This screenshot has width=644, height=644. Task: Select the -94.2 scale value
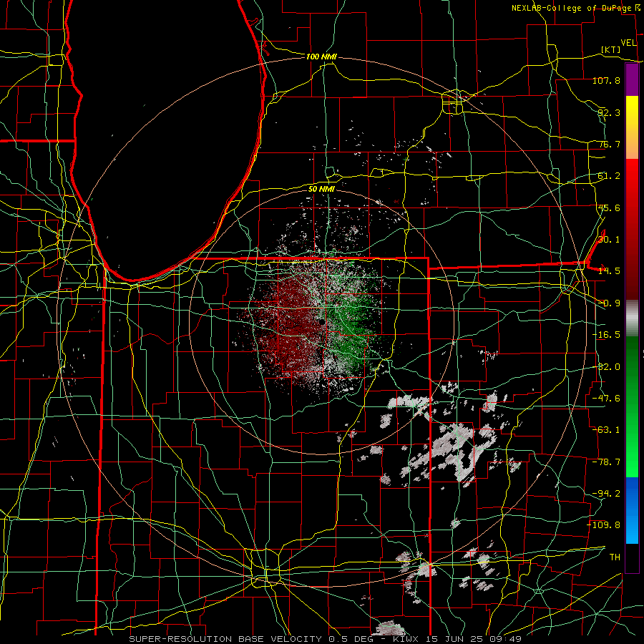(606, 493)
